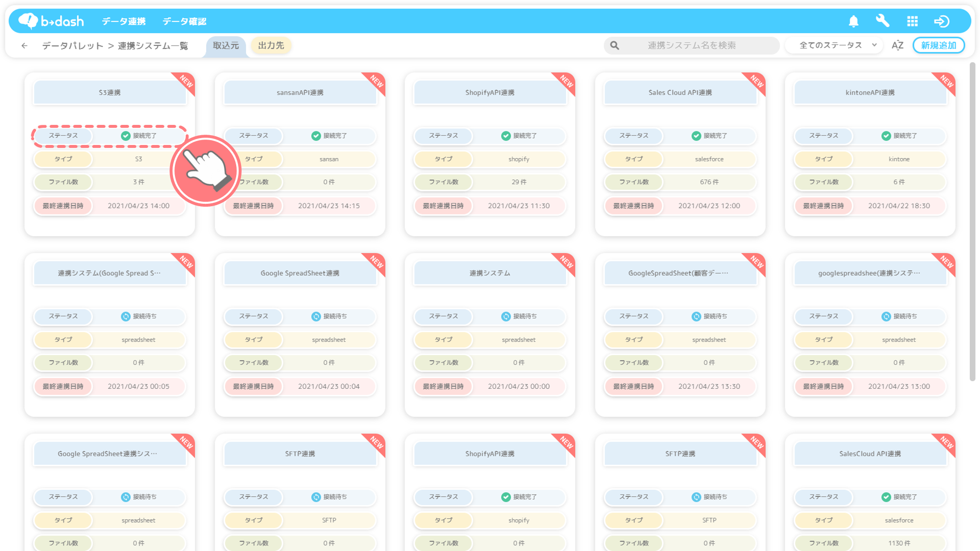
Task: Switch to the 取込元 tab
Action: point(226,46)
